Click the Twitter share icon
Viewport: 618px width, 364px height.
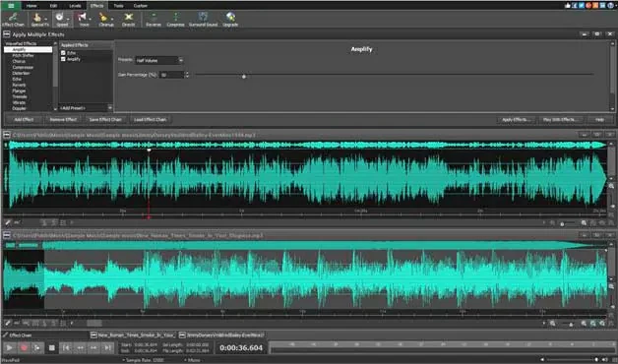[582, 5]
